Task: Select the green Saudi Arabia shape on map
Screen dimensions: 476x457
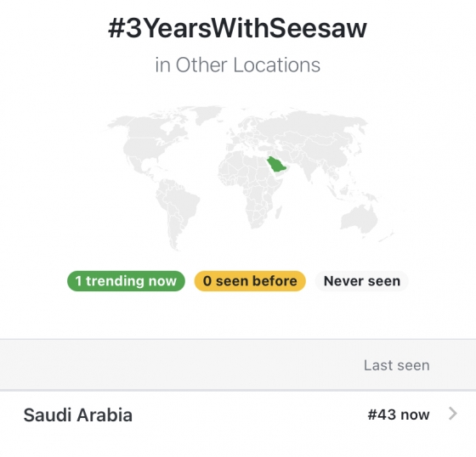Action: coord(276,164)
